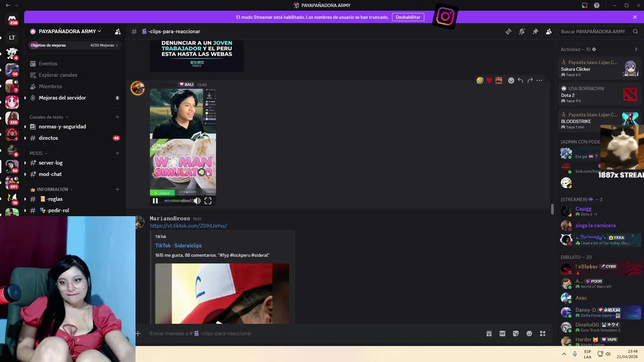This screenshot has height=362, width=644.
Task: Open Sakura Clicker activity card
Action: [600, 69]
